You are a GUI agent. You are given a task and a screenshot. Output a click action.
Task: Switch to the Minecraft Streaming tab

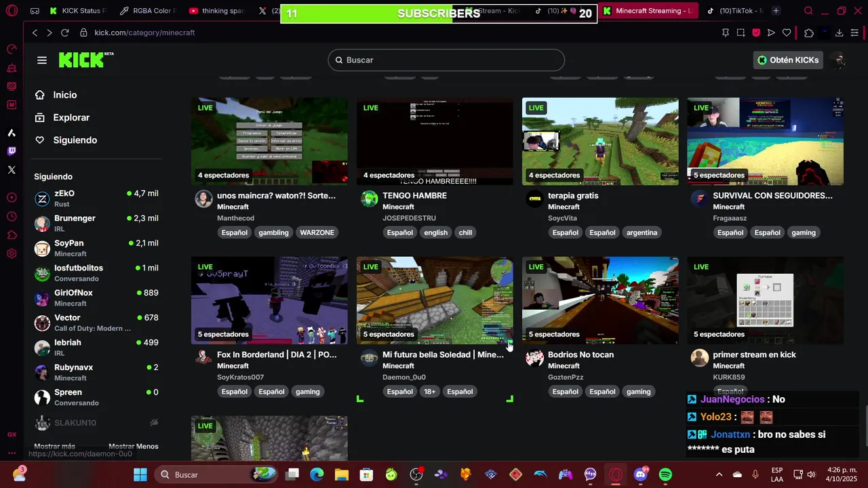point(648,11)
